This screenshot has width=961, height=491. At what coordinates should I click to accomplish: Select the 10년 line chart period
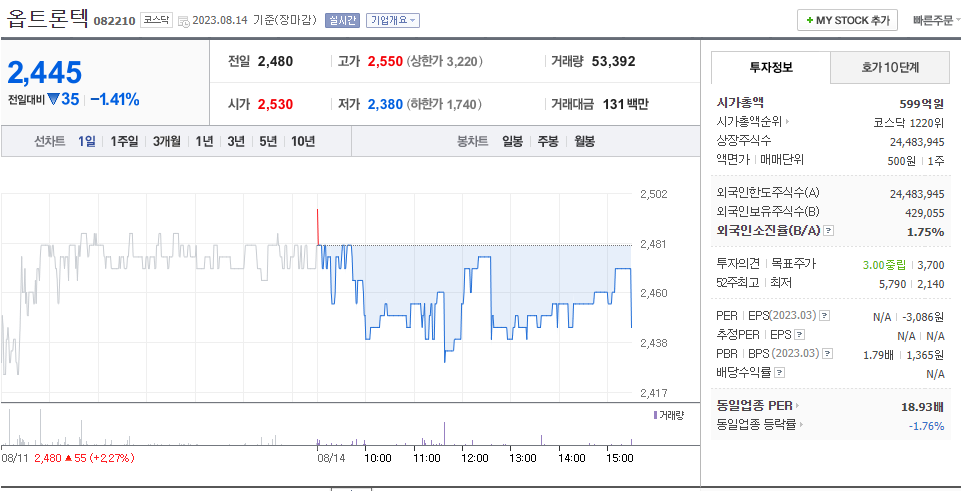[303, 142]
